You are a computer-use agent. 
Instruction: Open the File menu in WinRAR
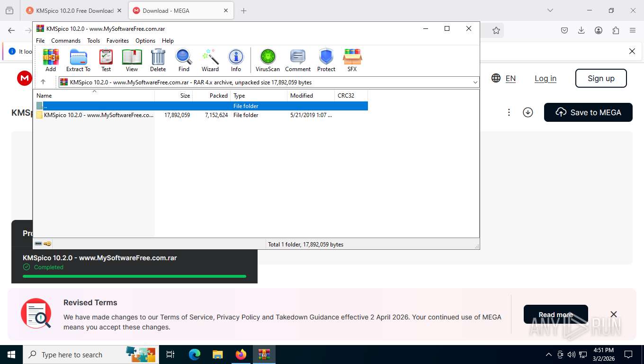pyautogui.click(x=40, y=41)
